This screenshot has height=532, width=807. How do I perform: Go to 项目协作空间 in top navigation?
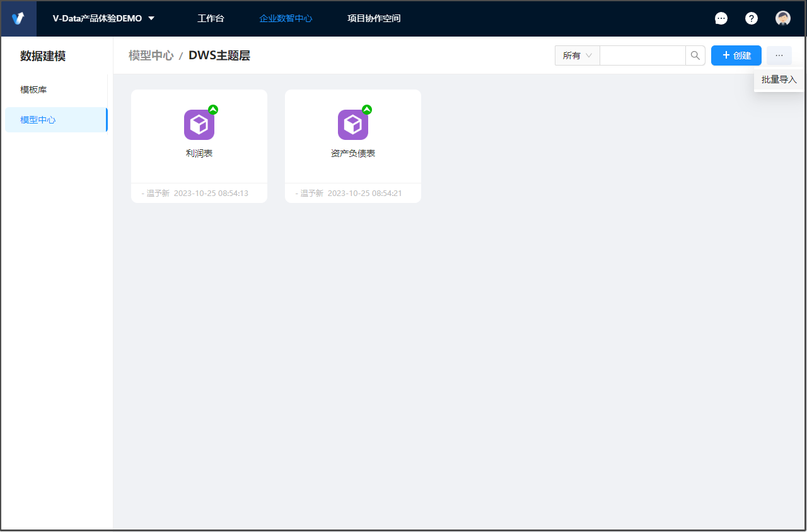tap(374, 19)
